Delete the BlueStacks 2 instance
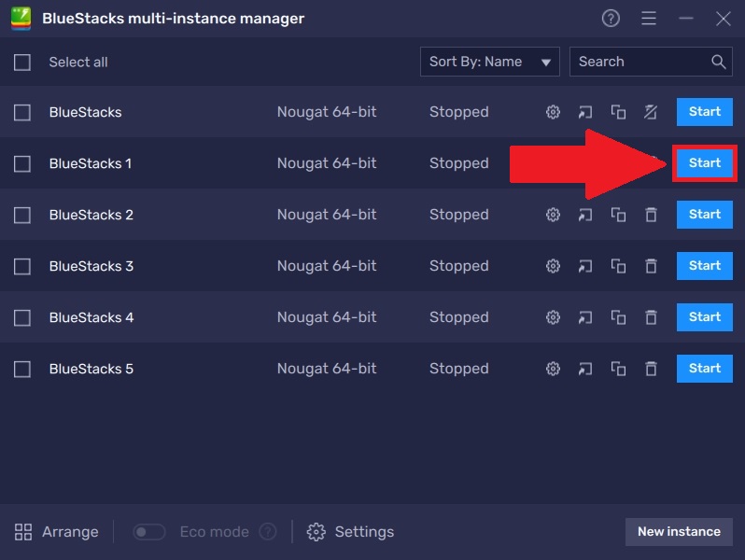 point(651,215)
